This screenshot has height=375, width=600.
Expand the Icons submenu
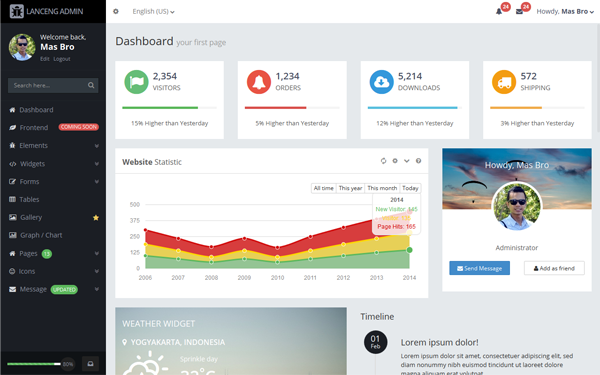(97, 271)
